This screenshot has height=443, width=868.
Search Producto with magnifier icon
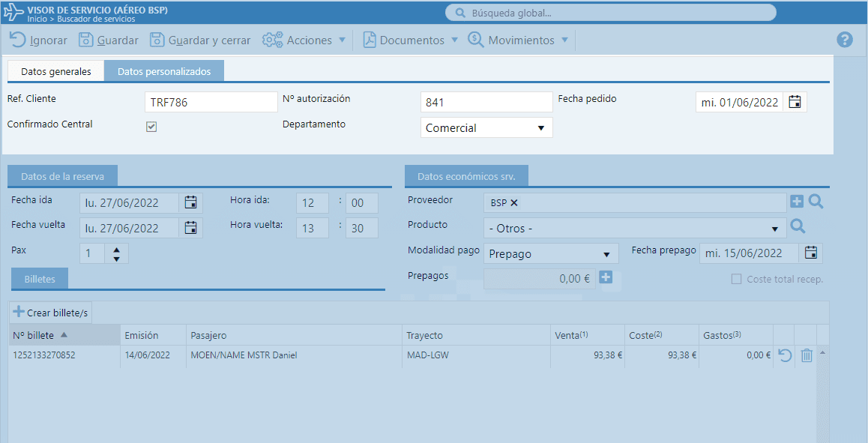(797, 226)
